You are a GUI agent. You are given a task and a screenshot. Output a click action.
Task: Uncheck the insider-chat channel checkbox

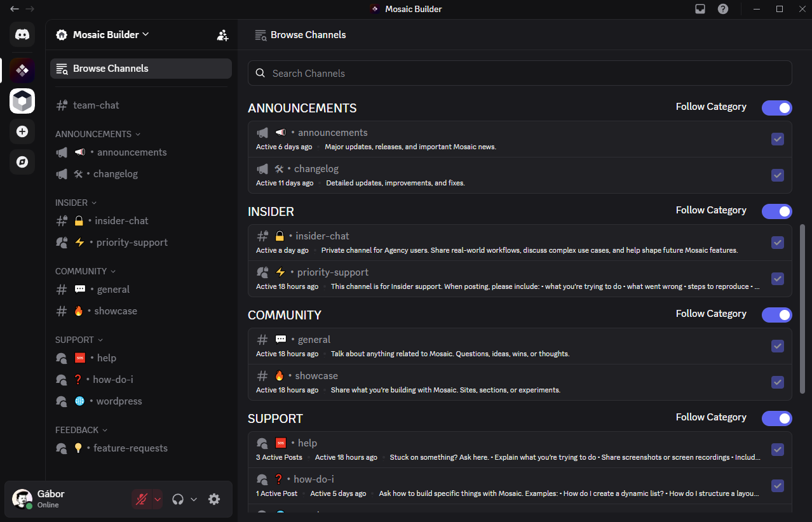pyautogui.click(x=777, y=243)
